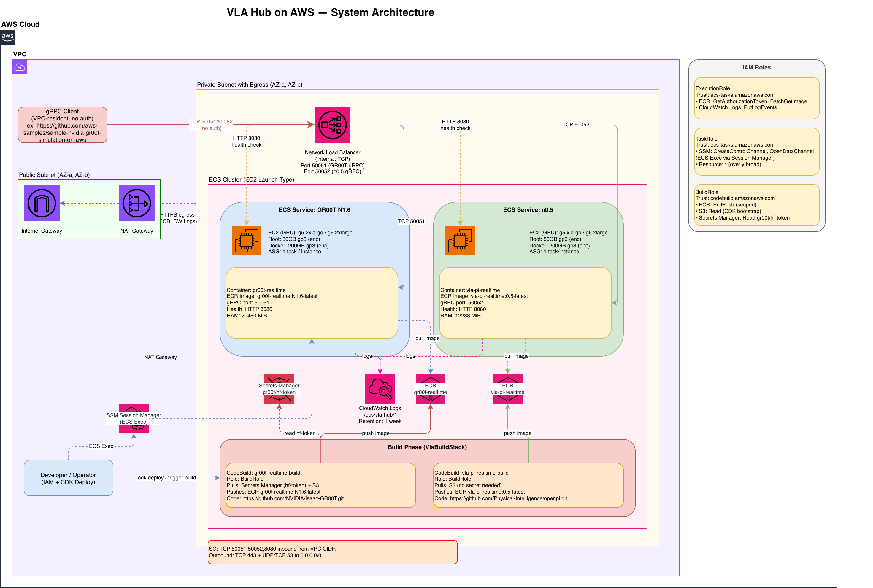Viewport: 873px width, 588px height.
Task: Select the 'ECS Cluster (EC2 Launch Type)' label
Action: click(x=251, y=179)
